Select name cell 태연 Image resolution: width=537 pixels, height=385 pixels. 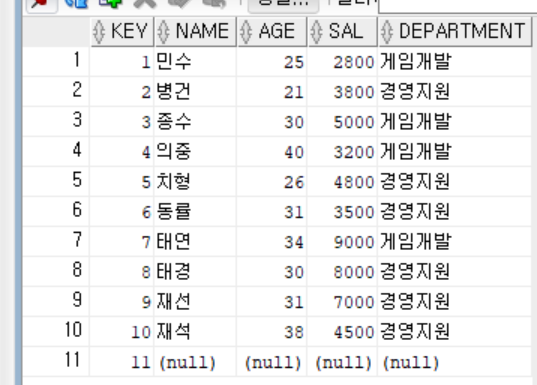(x=196, y=242)
